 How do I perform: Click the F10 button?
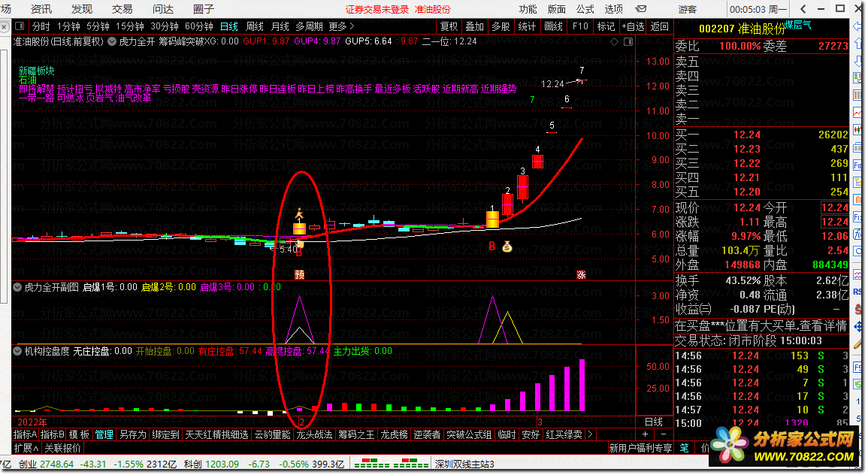point(580,26)
